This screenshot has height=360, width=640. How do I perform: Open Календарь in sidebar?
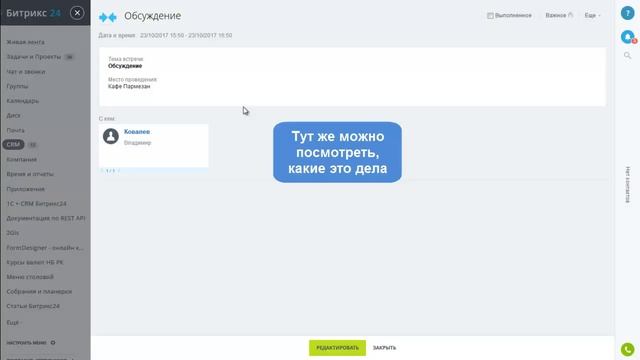pos(22,101)
